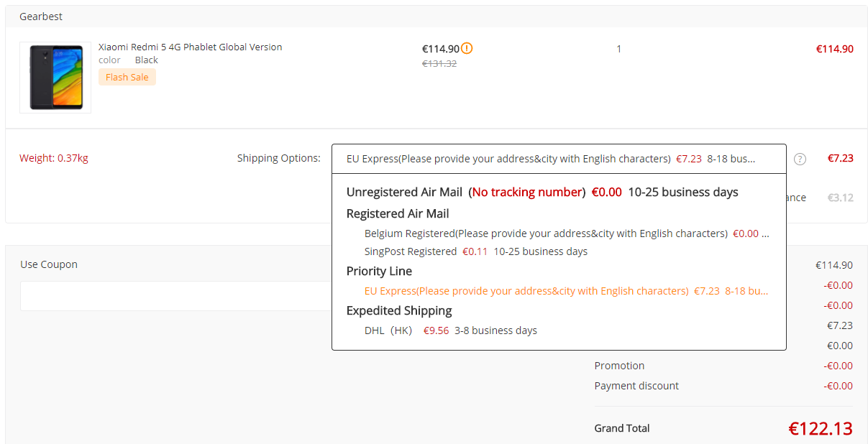The height and width of the screenshot is (444, 868).
Task: Collapse the Shipping Options dropdown box
Action: tap(558, 159)
